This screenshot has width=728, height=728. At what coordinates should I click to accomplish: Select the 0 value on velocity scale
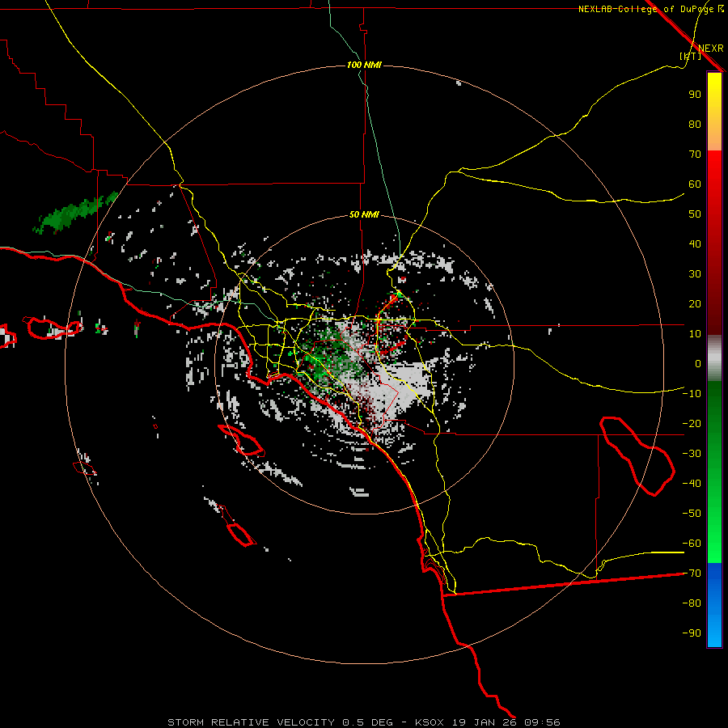698,363
